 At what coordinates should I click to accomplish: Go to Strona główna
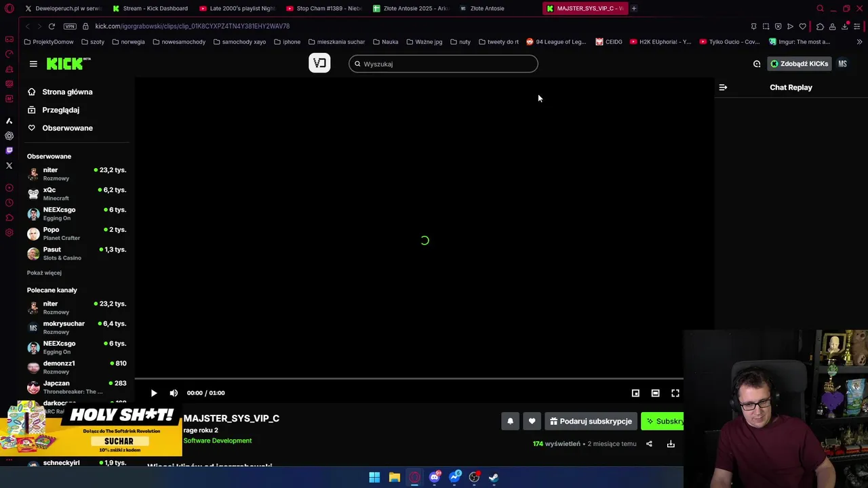(x=60, y=92)
